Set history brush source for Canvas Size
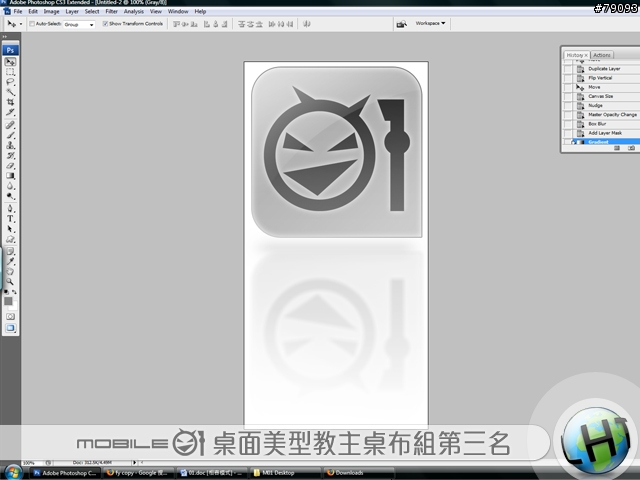The height and width of the screenshot is (480, 640). point(568,96)
